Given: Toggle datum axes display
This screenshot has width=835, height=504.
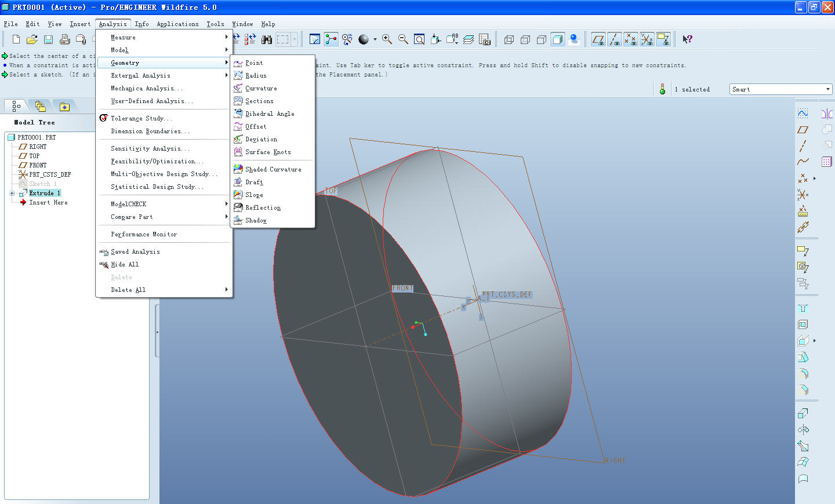Looking at the screenshot, I should [x=615, y=39].
